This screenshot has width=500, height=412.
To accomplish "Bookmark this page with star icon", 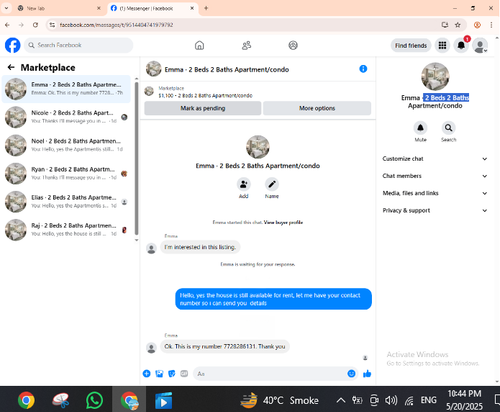I will click(458, 25).
